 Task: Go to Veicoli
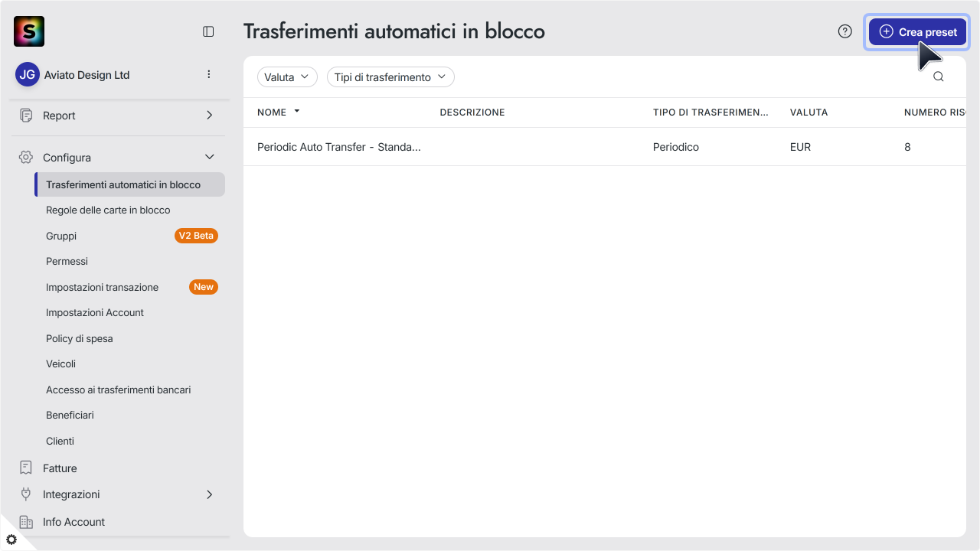click(60, 364)
